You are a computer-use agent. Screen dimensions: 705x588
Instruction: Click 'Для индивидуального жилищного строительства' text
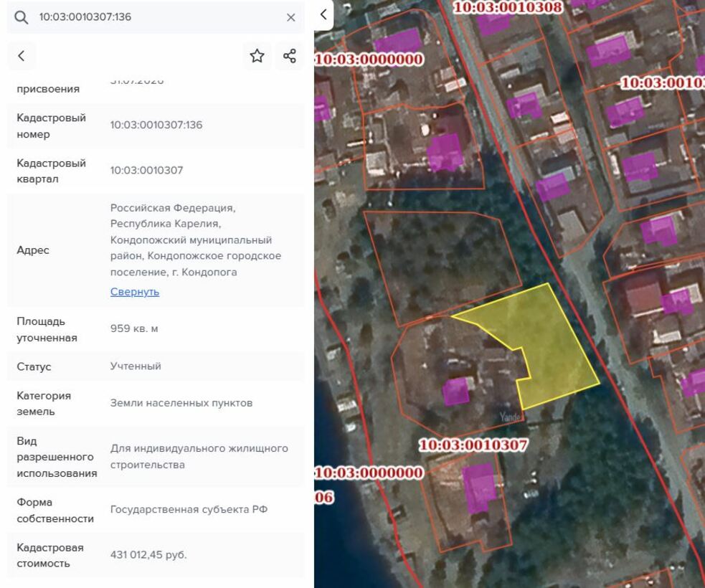point(199,456)
